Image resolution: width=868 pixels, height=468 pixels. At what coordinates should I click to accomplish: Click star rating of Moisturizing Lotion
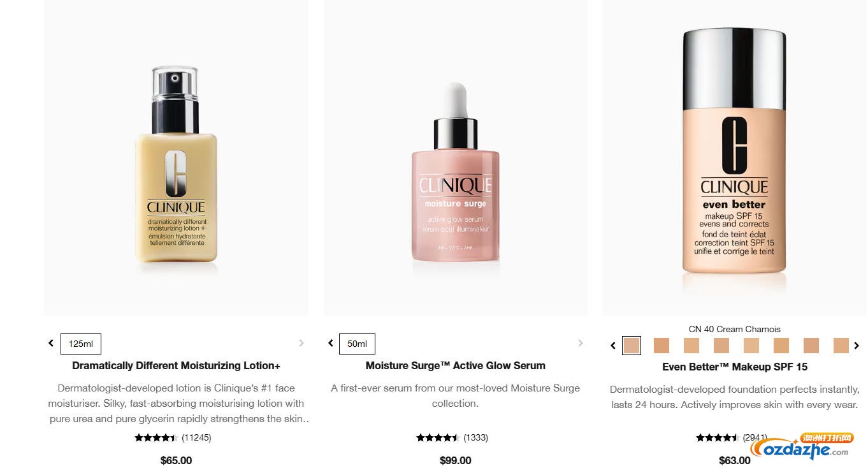156,437
